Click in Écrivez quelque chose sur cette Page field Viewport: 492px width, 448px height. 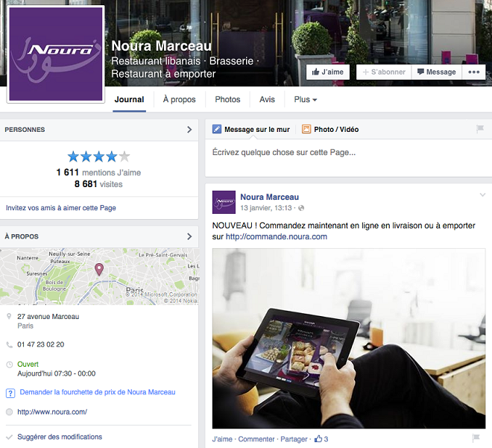click(348, 158)
